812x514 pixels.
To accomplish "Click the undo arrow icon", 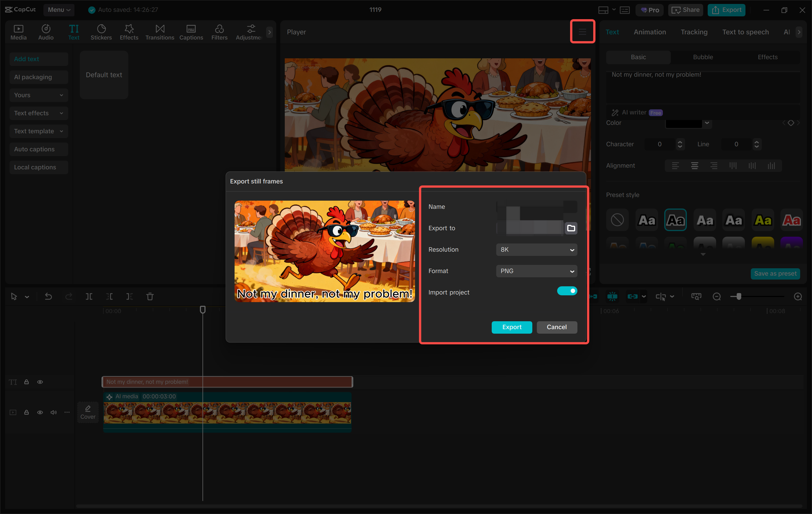I will 48,297.
